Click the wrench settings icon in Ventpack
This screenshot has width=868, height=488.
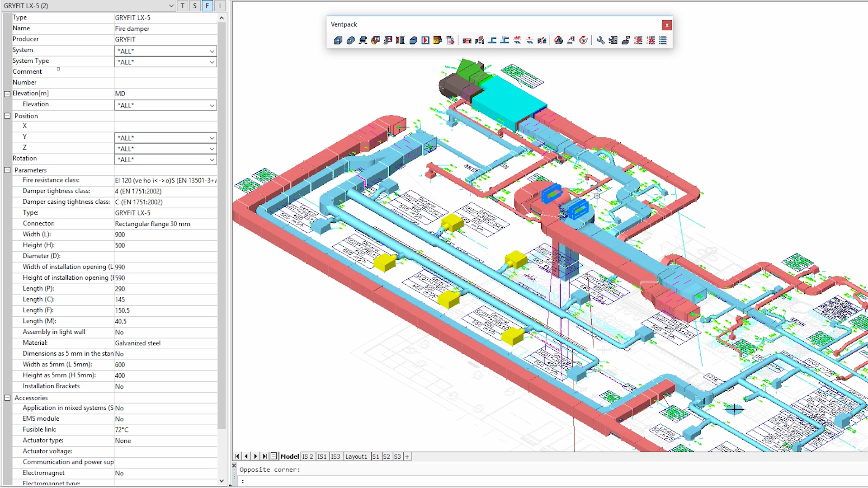(x=600, y=40)
